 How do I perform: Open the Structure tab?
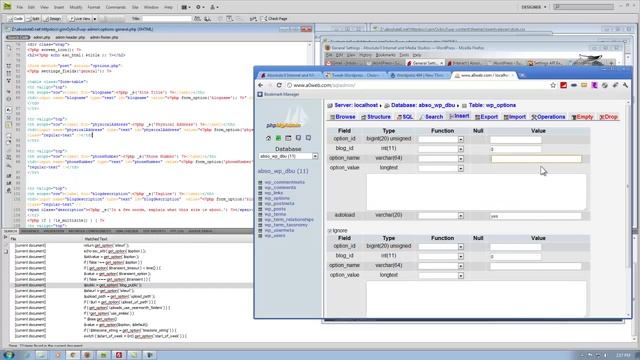point(376,117)
